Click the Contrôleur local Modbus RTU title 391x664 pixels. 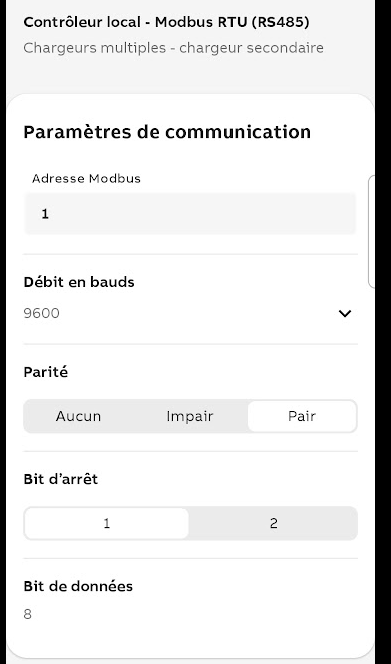[166, 22]
